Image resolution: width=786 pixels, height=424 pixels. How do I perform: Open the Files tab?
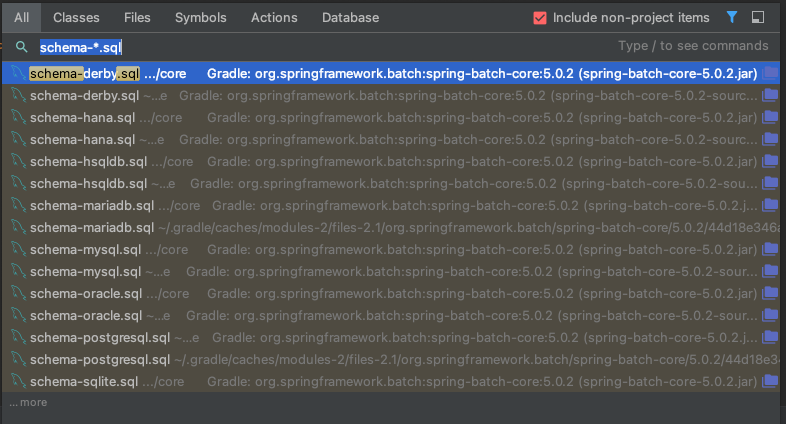coord(137,18)
